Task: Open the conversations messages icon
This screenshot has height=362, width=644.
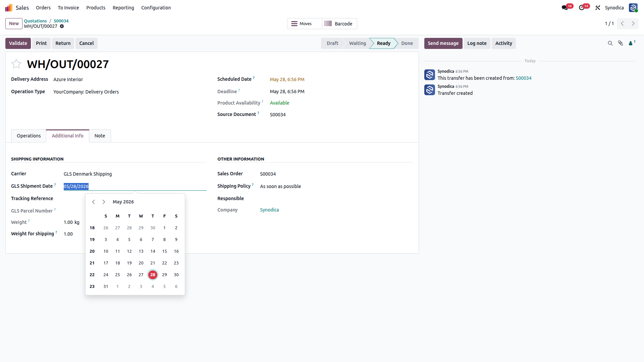Action: tap(565, 8)
